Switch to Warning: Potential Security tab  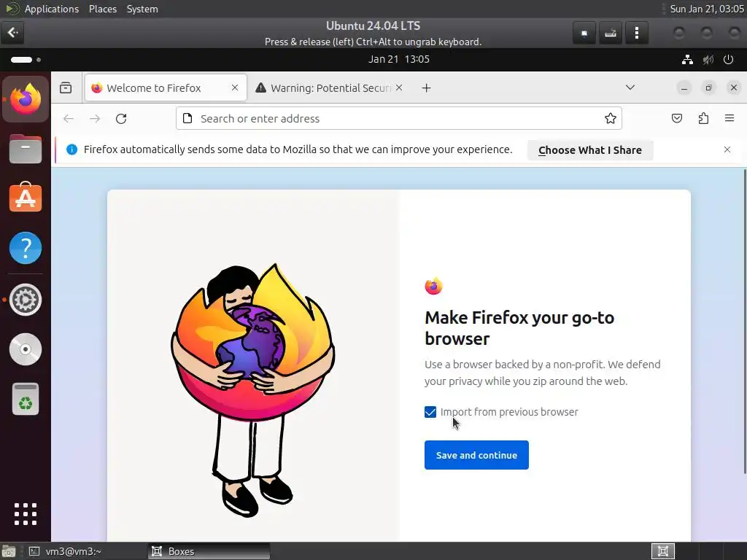pyautogui.click(x=329, y=87)
